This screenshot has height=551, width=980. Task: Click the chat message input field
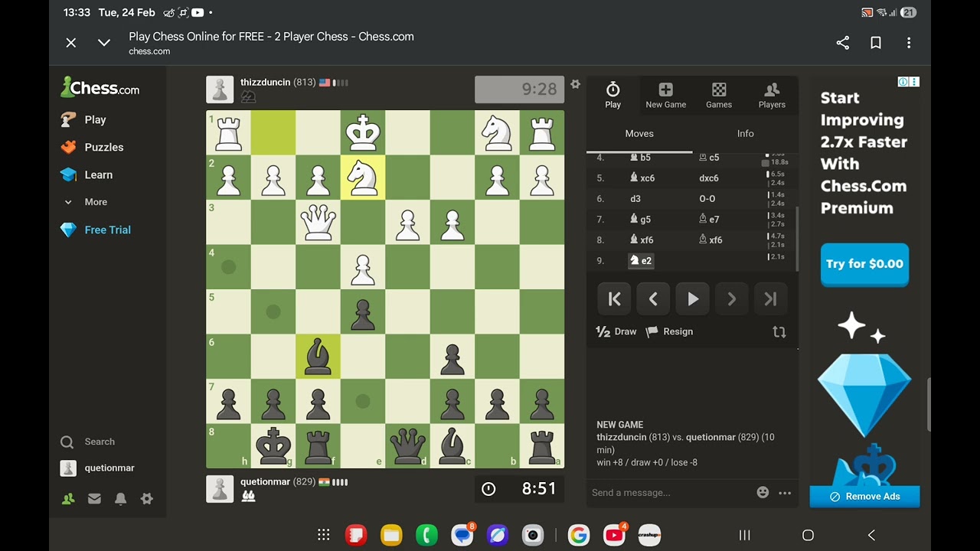670,493
